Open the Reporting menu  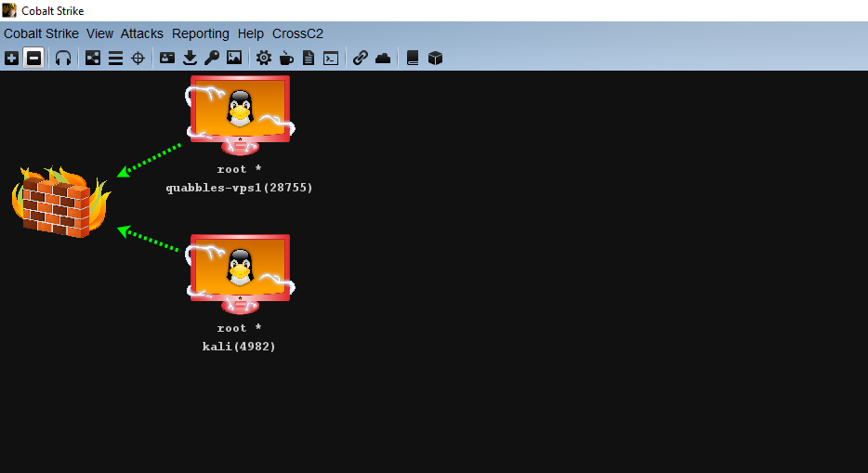click(x=201, y=33)
